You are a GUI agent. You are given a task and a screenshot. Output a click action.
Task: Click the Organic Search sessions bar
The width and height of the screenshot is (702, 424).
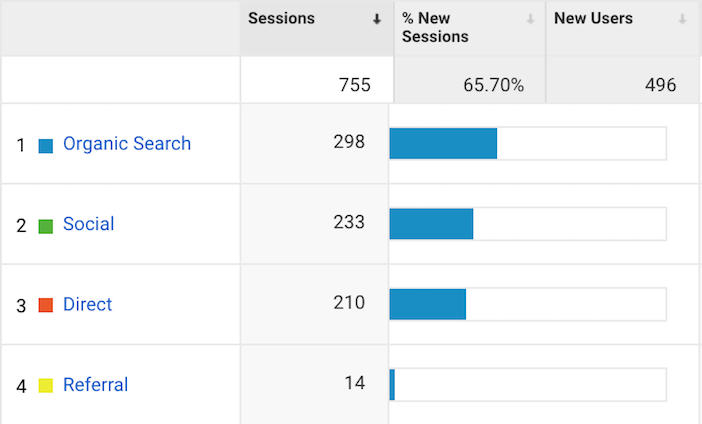click(x=443, y=143)
